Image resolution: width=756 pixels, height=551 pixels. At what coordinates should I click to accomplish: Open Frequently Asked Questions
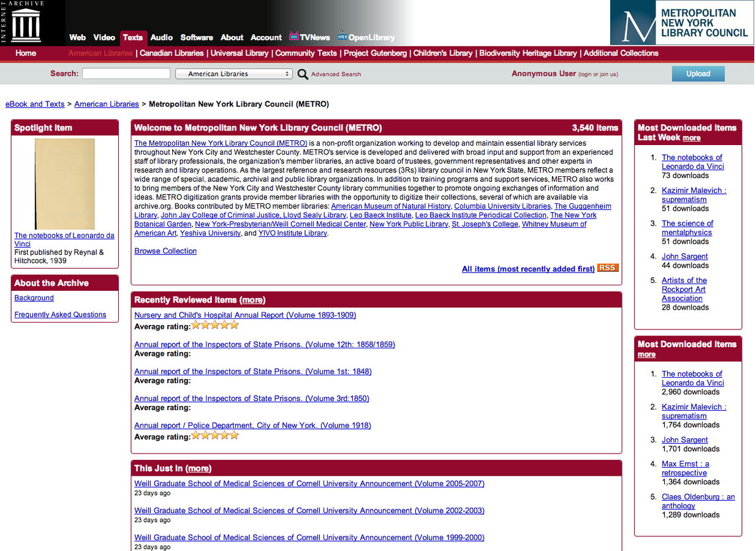click(x=61, y=315)
